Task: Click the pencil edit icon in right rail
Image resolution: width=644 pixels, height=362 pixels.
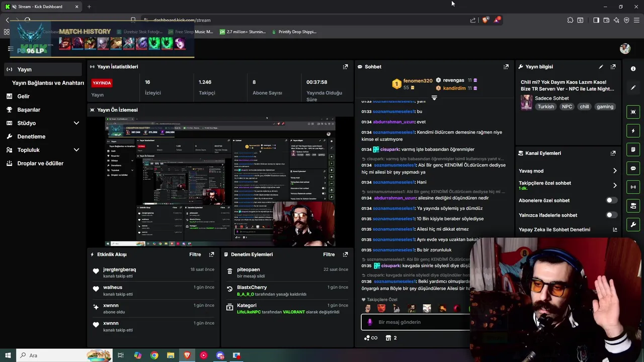Action: click(633, 87)
